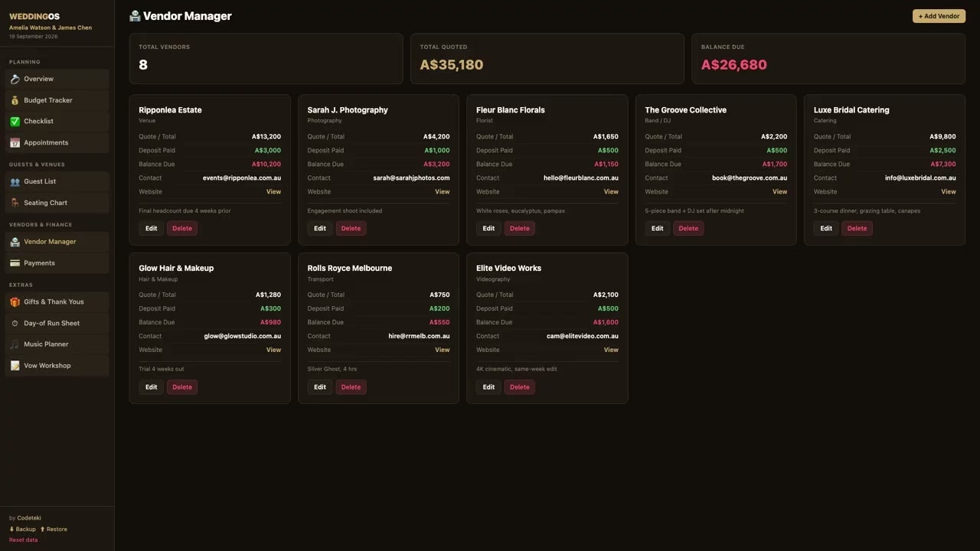Click the green Checklist check icon
This screenshot has width=980, height=551.
pos(15,121)
